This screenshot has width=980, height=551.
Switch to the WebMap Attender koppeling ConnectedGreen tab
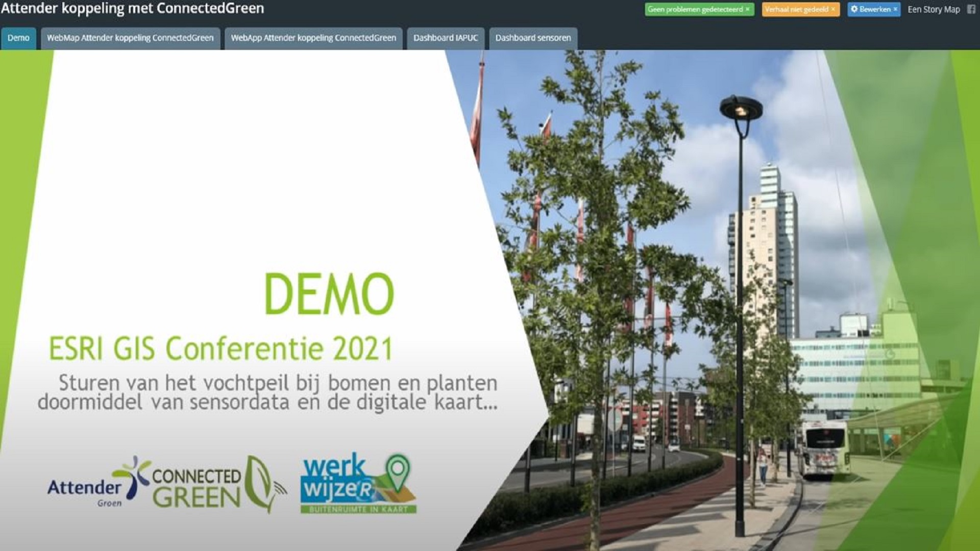pos(130,38)
